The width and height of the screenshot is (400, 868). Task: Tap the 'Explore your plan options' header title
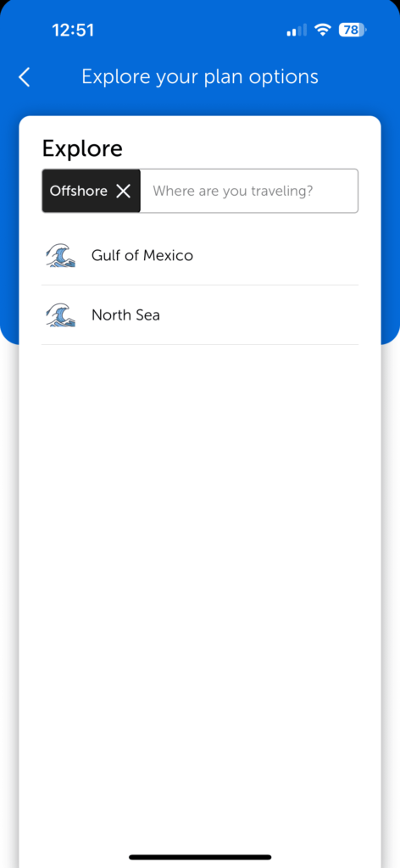[x=200, y=76]
